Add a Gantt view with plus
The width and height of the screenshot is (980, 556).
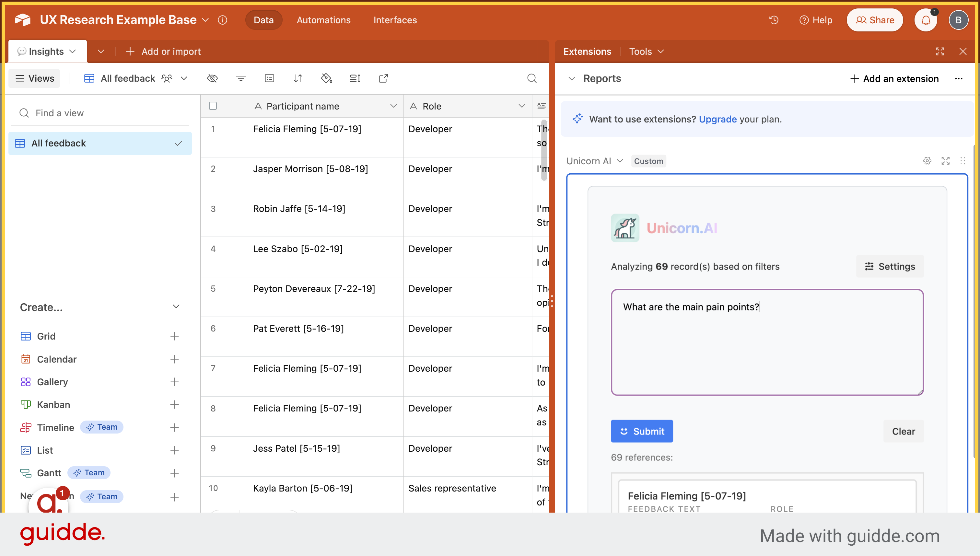(175, 473)
